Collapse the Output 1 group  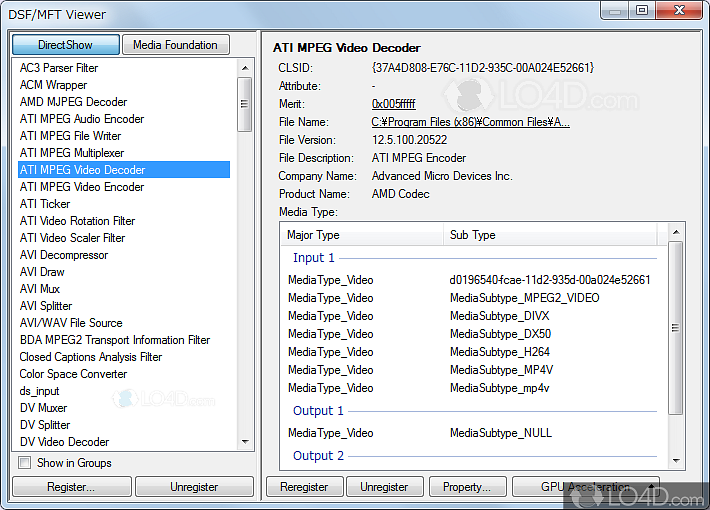coord(318,411)
